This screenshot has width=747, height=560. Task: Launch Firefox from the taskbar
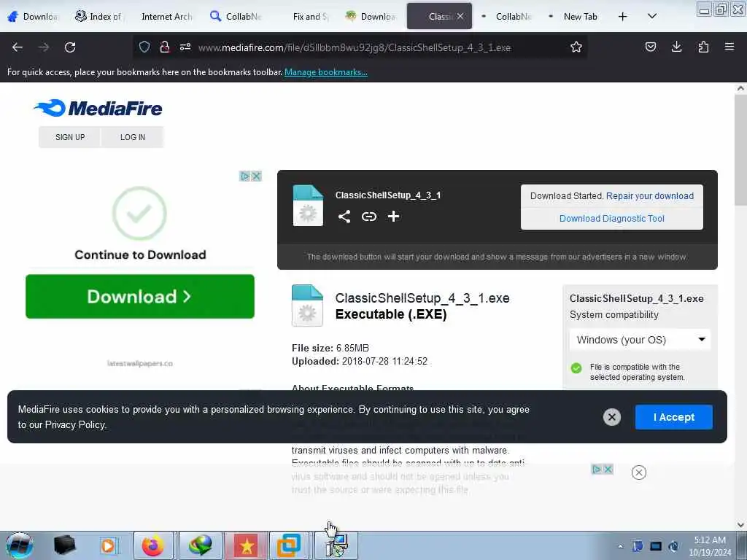153,545
